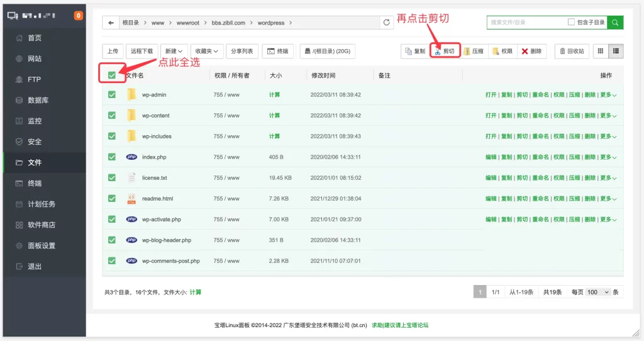Click the wp-includes folder icon
This screenshot has width=644, height=341.
(x=131, y=136)
